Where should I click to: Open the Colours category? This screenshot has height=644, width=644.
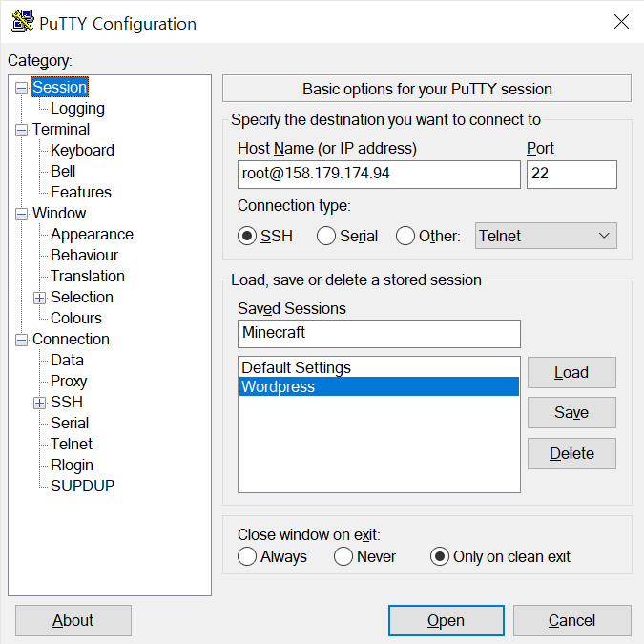click(76, 318)
